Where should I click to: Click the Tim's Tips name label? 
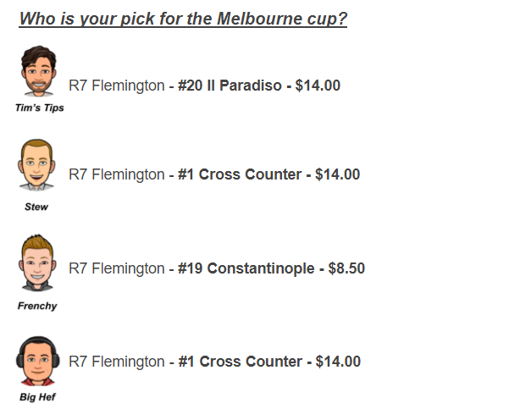[40, 108]
